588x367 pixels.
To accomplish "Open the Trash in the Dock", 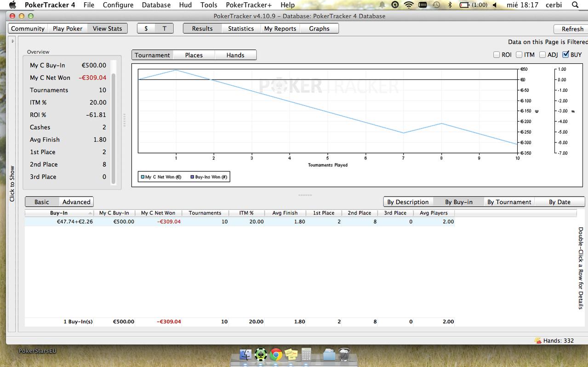I will 344,355.
